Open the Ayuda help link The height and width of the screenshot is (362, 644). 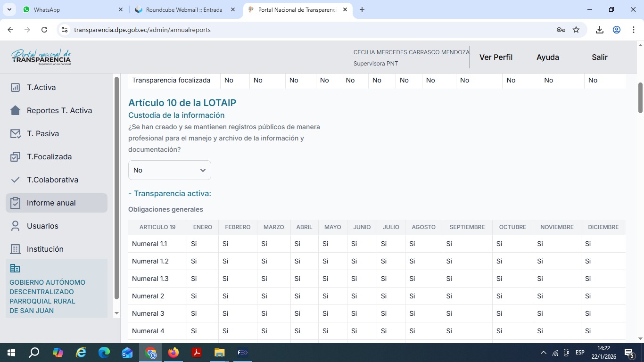pos(547,57)
